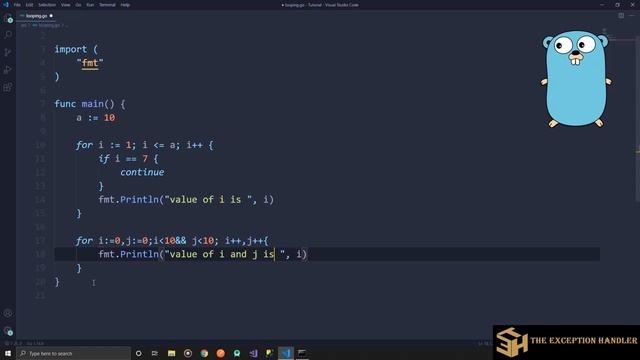Open the Manage gear with update badge
This screenshot has width=640, height=360.
8,331
